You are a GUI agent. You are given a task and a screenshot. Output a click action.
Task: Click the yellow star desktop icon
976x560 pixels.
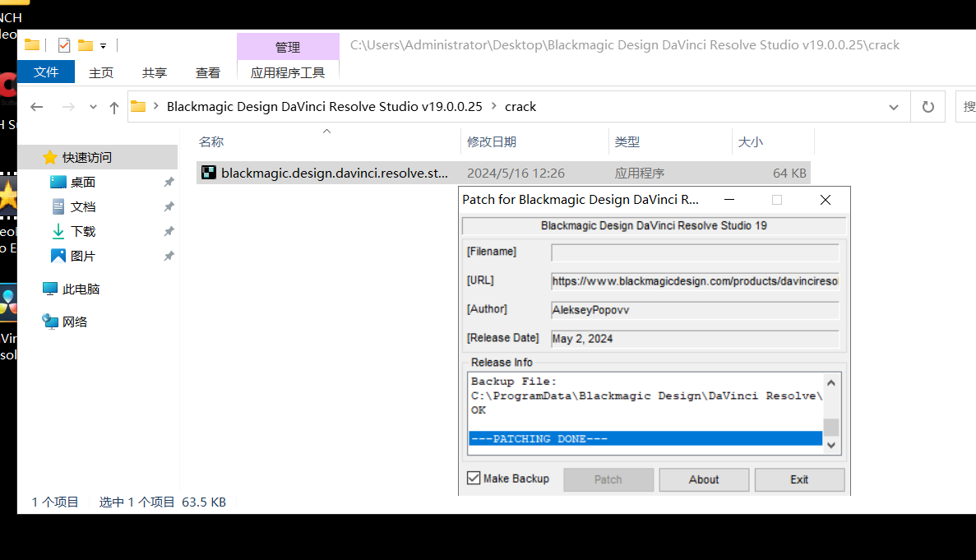[x=8, y=195]
